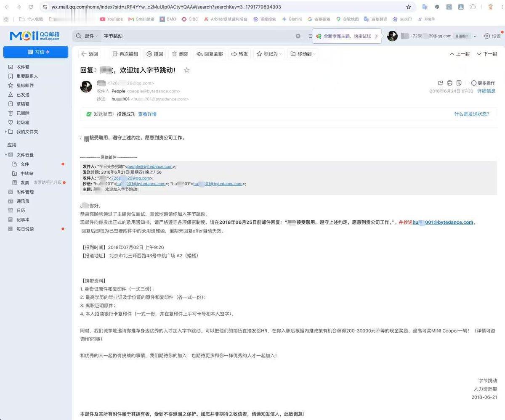Open 更多操作 more actions menu
Screen dimensions: 505x420
pos(483,83)
